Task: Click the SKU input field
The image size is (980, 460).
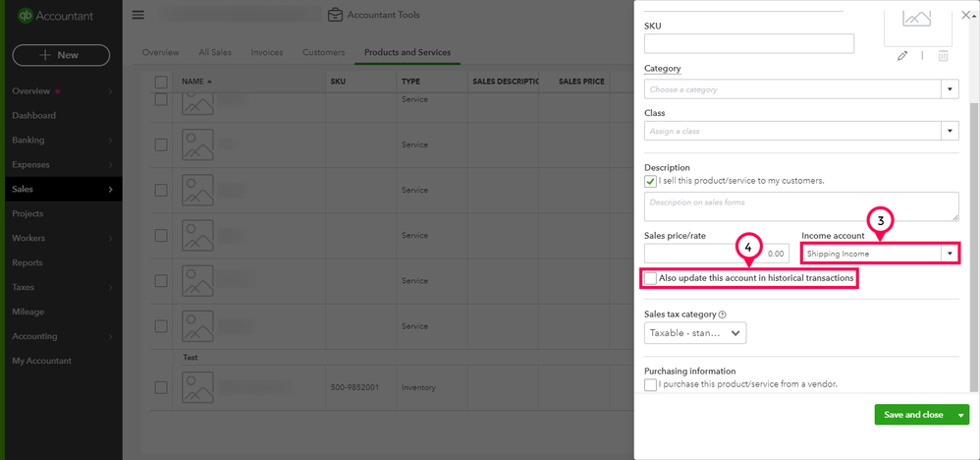Action: [748, 43]
